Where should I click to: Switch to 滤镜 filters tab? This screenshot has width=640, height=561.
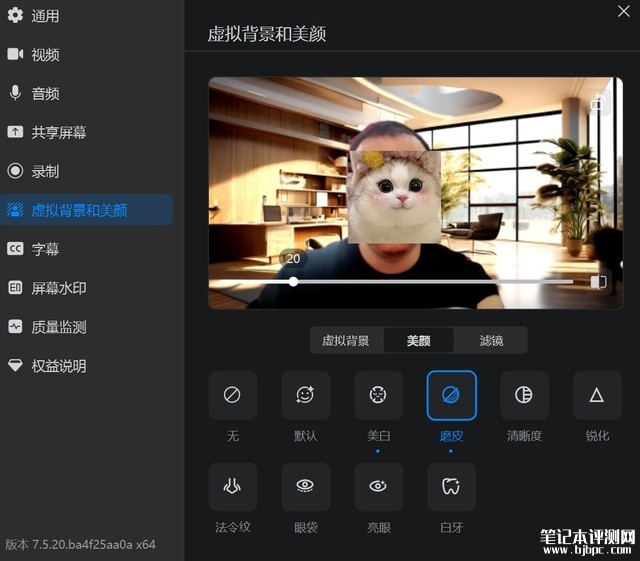tap(491, 340)
